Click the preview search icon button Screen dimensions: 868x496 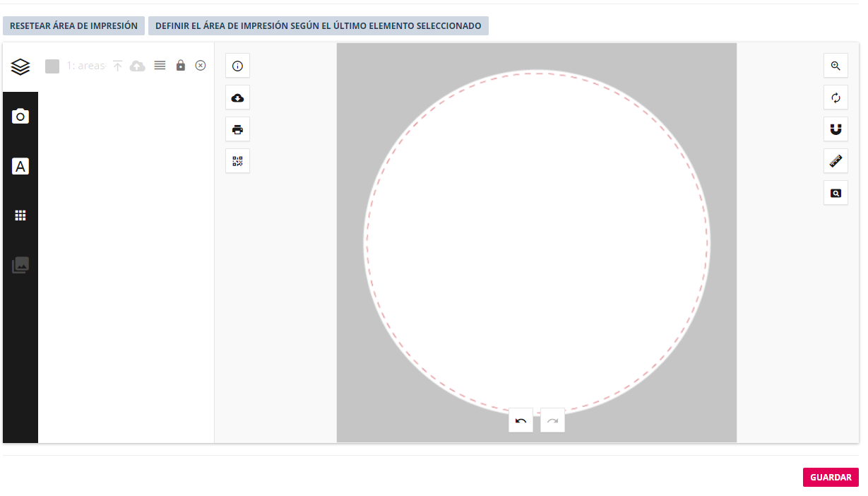point(836,193)
